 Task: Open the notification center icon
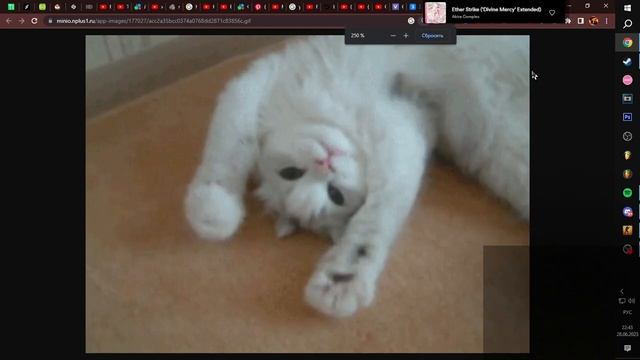(627, 348)
